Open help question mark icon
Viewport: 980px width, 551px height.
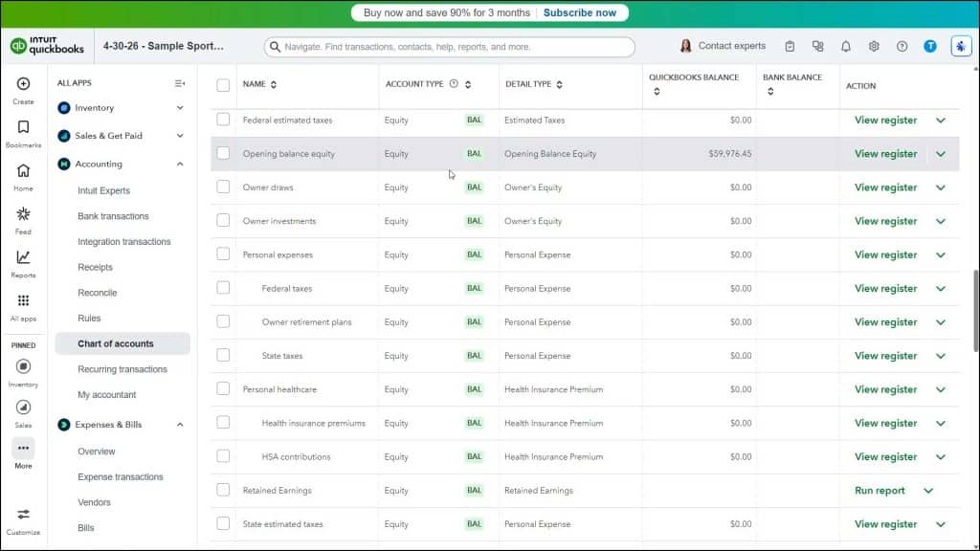click(902, 46)
